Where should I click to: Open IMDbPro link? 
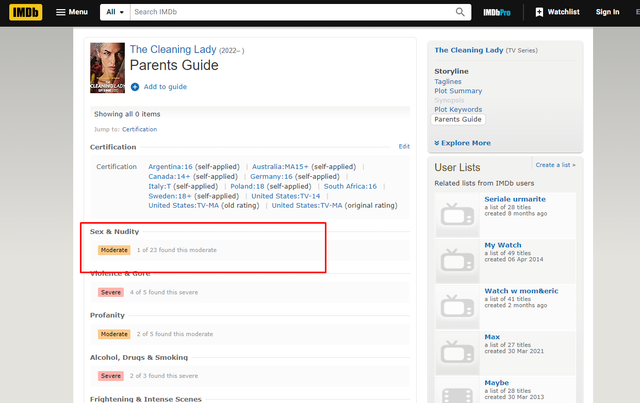tap(497, 13)
